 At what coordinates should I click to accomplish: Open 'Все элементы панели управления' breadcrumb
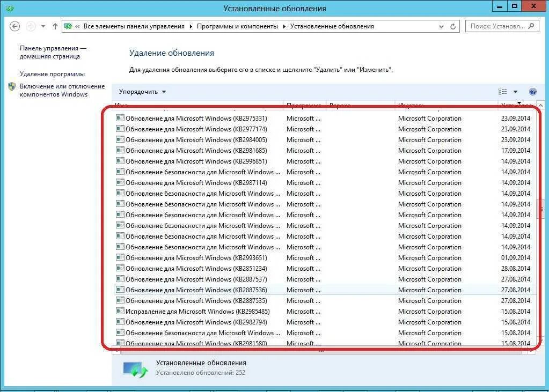click(134, 26)
